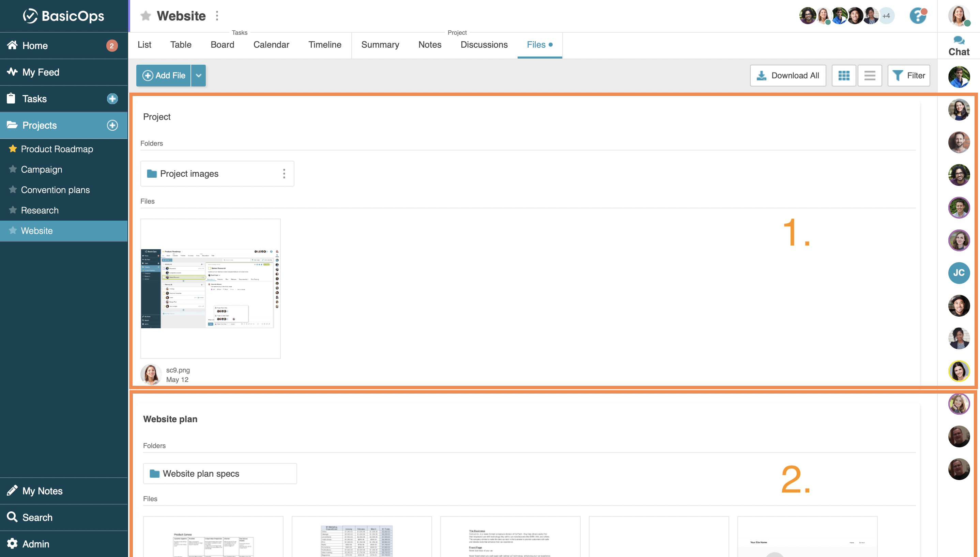The height and width of the screenshot is (557, 980).
Task: Open the Website plan specs folder
Action: pyautogui.click(x=220, y=474)
